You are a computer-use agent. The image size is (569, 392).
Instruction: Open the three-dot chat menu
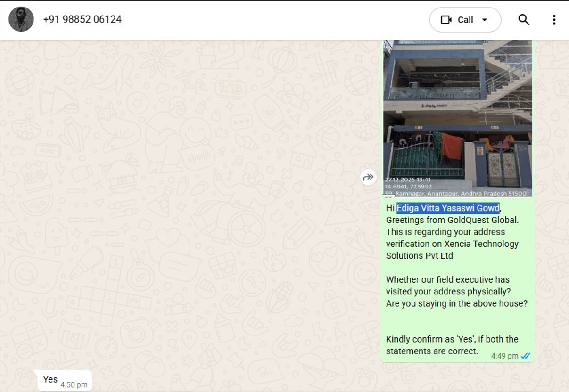[x=554, y=19]
